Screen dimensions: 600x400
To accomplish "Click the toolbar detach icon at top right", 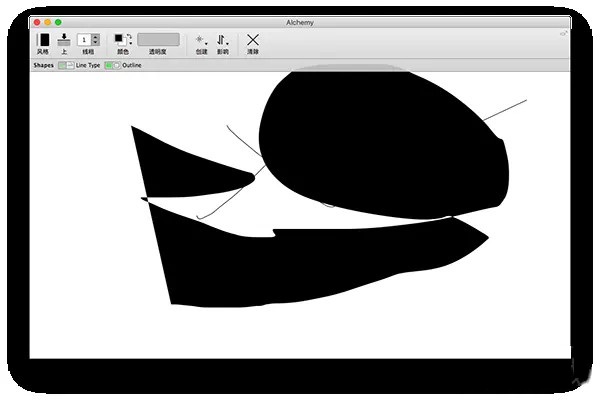I will (x=563, y=33).
